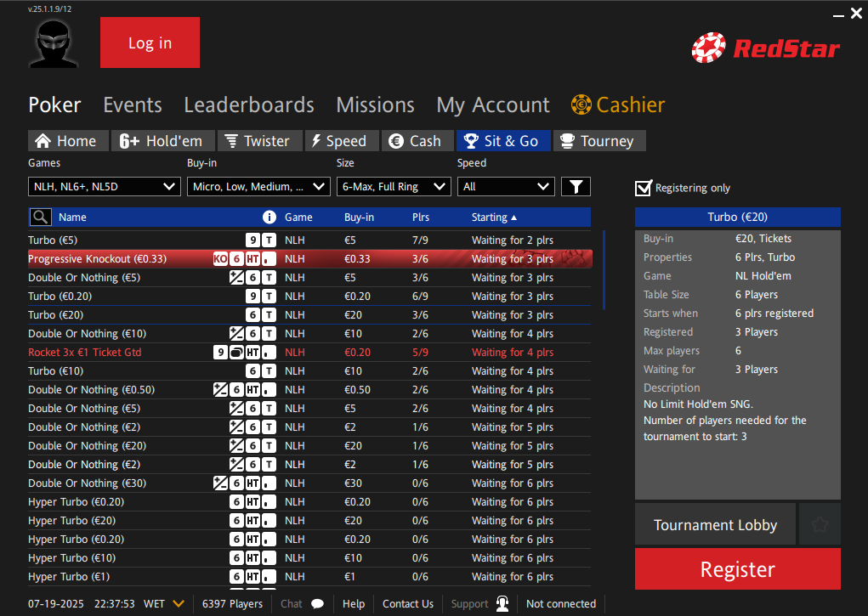Click the masked ninja avatar icon
The image size is (868, 616).
(54, 43)
